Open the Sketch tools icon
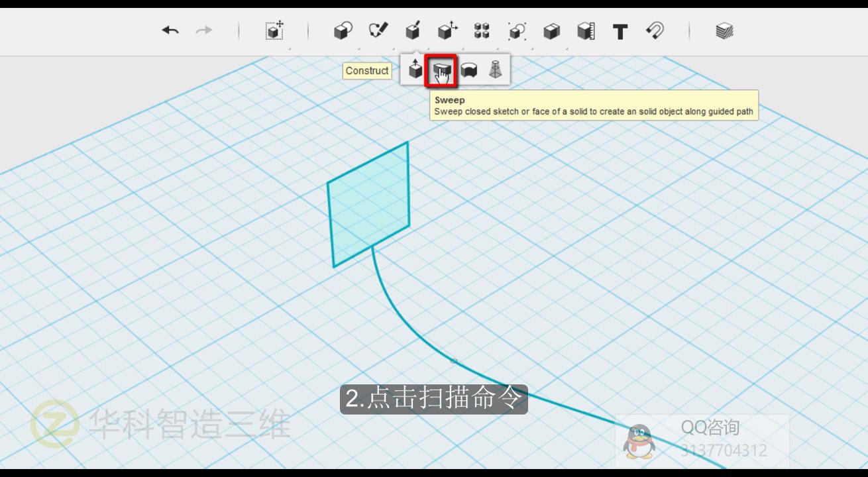 pyautogui.click(x=378, y=30)
